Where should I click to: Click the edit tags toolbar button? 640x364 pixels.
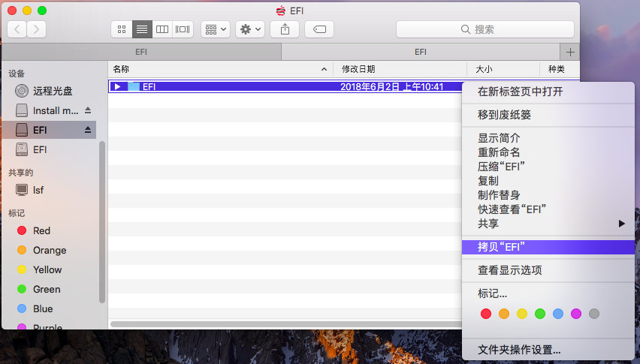tap(319, 29)
